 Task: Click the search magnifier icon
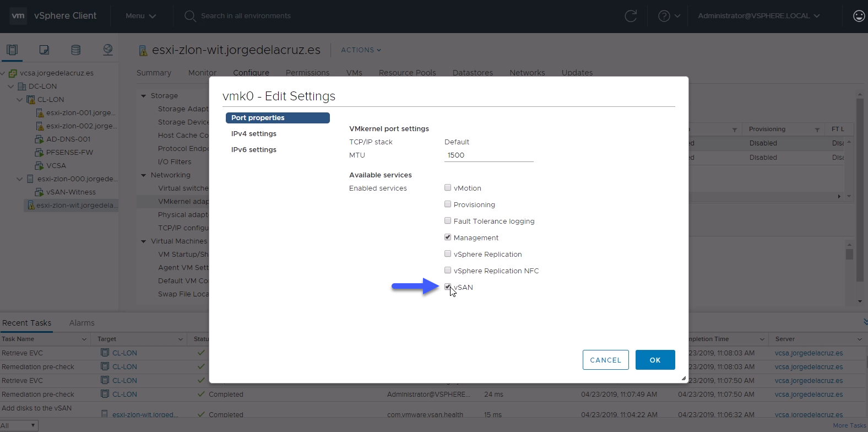click(x=190, y=16)
